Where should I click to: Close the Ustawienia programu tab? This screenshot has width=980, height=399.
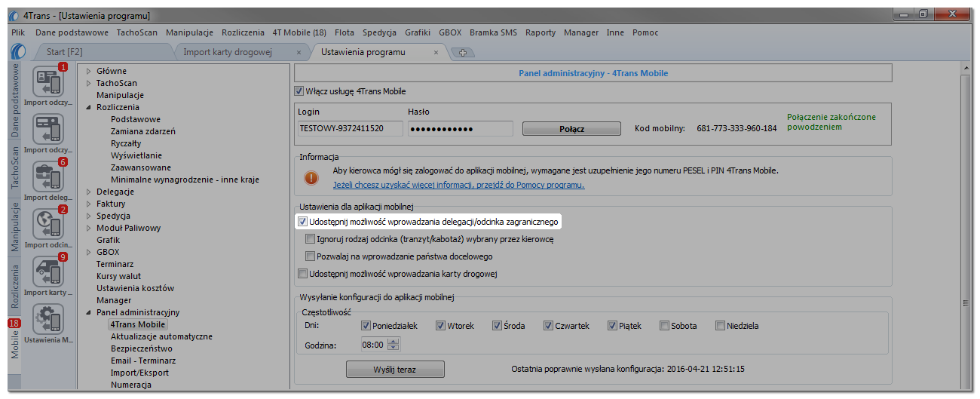(x=436, y=53)
